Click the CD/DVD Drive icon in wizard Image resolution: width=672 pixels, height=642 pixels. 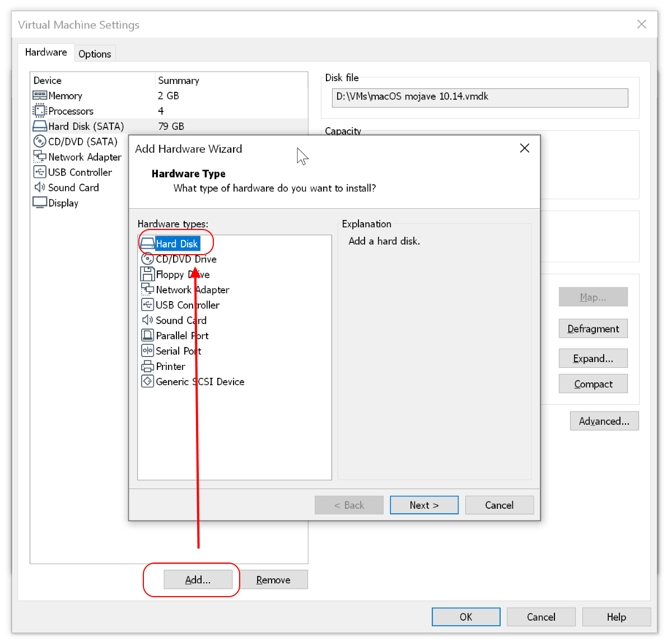click(147, 259)
